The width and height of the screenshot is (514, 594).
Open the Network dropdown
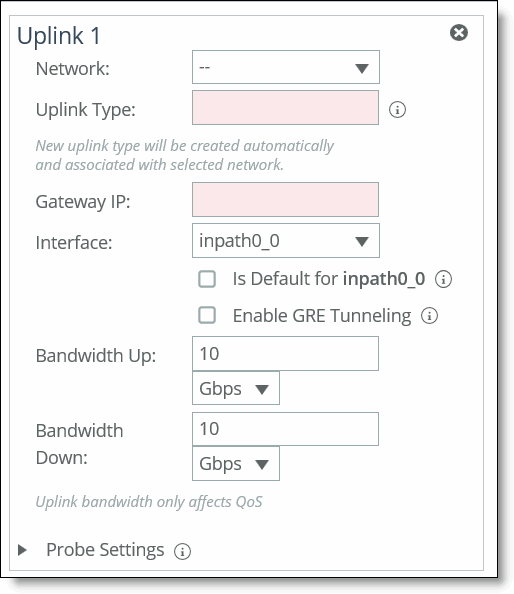point(286,67)
